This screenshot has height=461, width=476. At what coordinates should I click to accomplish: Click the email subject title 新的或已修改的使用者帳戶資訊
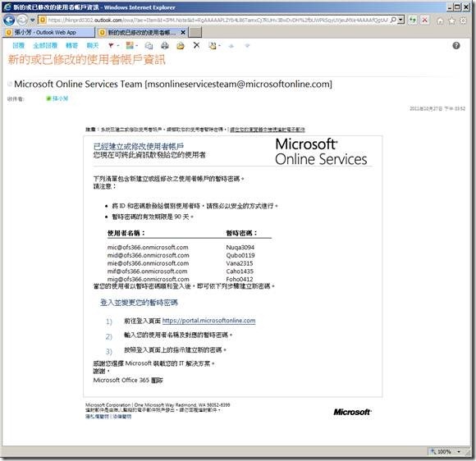pos(86,60)
